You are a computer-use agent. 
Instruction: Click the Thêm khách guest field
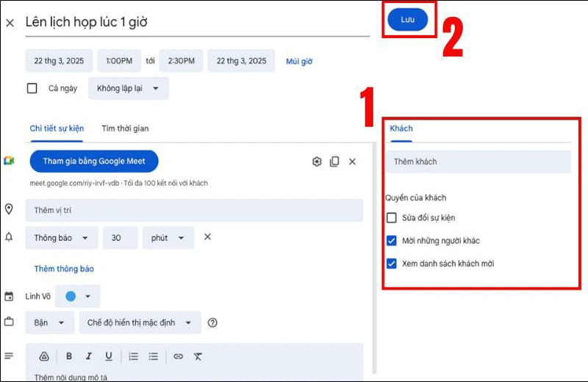(x=478, y=162)
